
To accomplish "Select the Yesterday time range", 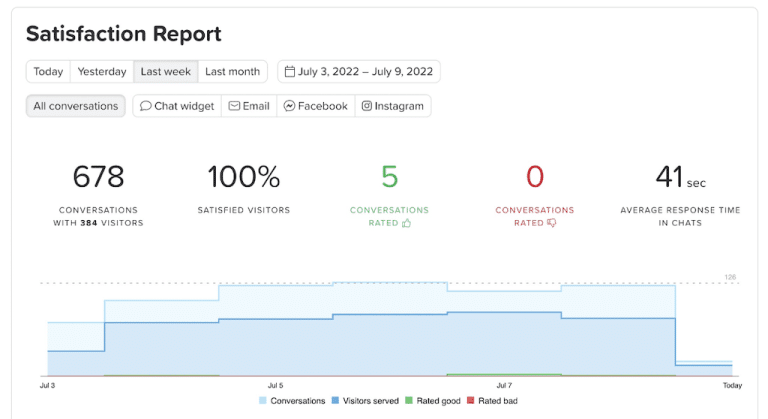I will pos(102,72).
